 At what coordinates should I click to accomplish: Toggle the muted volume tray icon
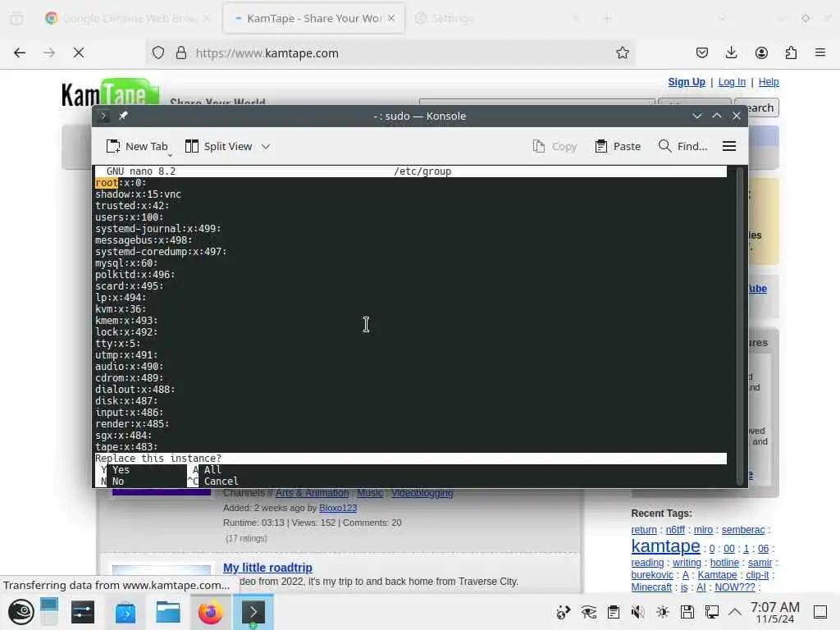[x=637, y=612]
